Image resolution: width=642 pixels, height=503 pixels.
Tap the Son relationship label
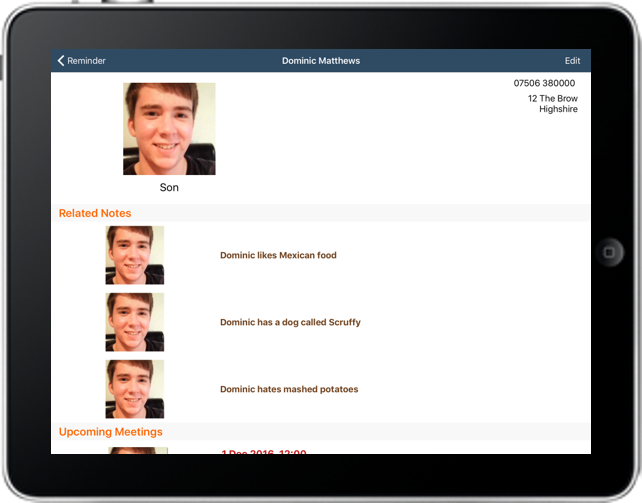[x=169, y=187]
